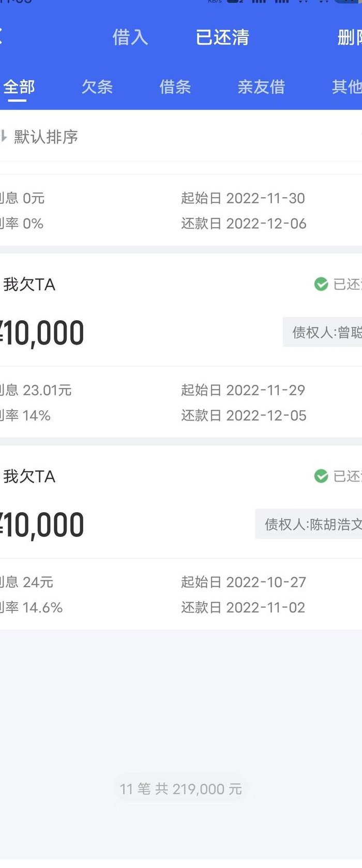Viewport: 362px width, 868px height.
Task: Select the 借条 category tab
Action: [175, 87]
